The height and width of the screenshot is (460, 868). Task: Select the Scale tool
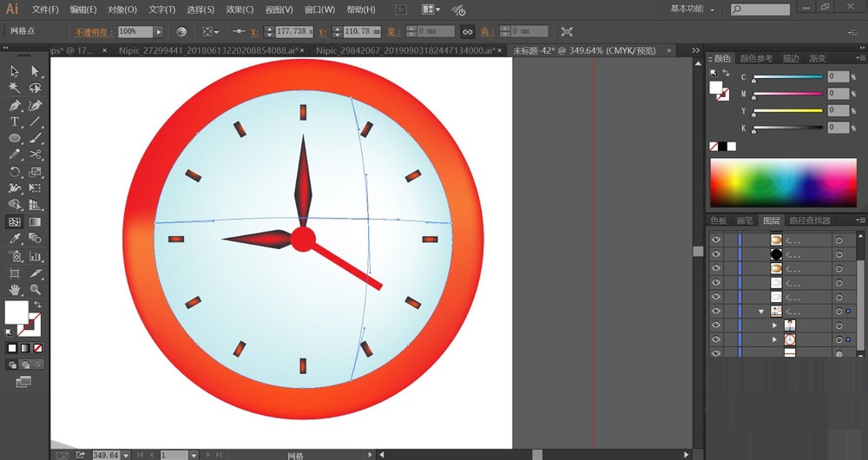[35, 172]
